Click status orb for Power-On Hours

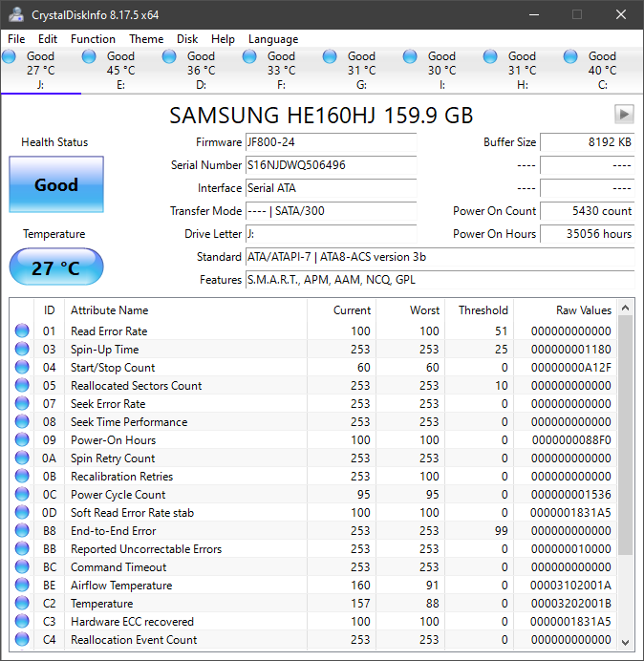(22, 439)
